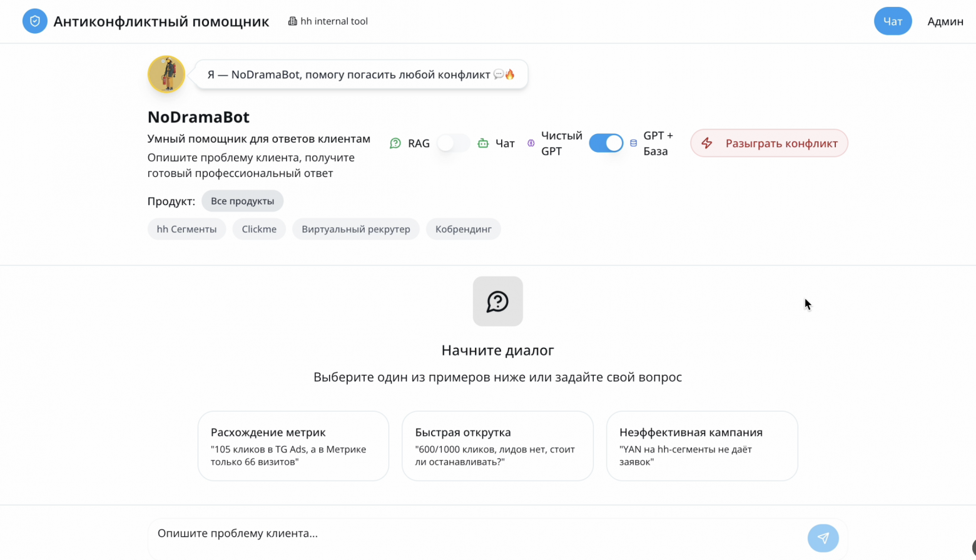
Task: Click the purple Чистый GPT icon
Action: tap(531, 143)
